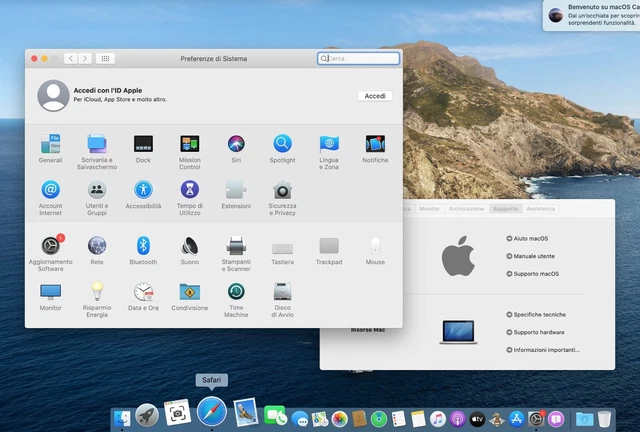Switch to Monitor tab in rear window
The image size is (640, 432).
[x=429, y=209]
